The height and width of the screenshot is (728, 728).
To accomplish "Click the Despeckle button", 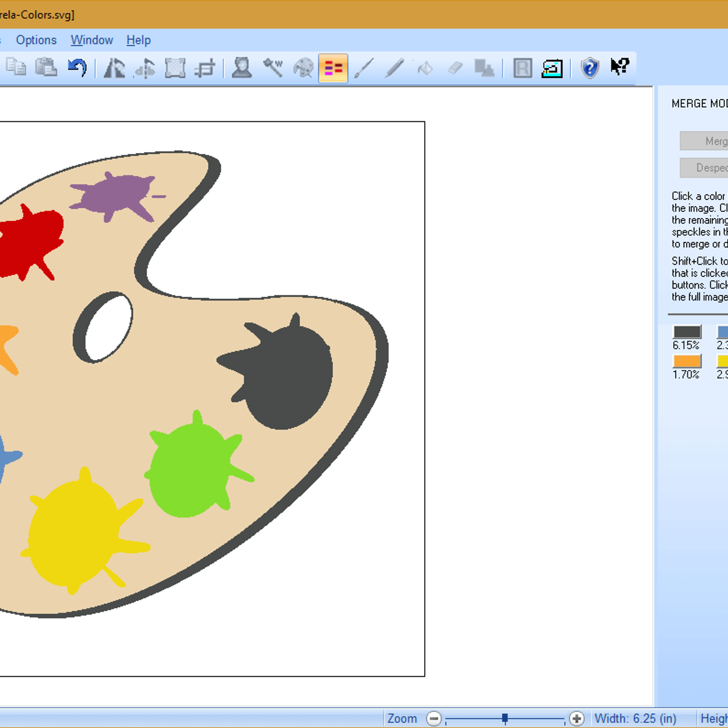I will click(704, 168).
